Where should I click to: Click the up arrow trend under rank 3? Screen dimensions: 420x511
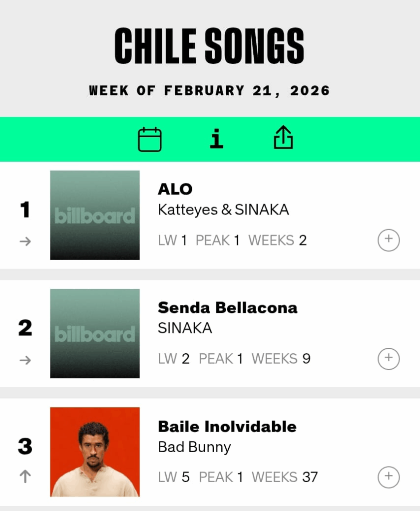pos(25,477)
